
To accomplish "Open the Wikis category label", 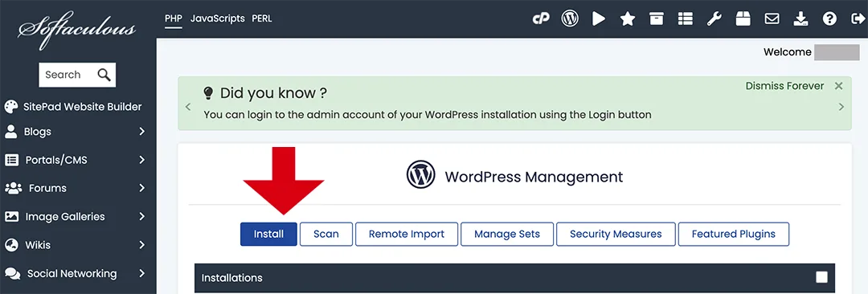I will (39, 245).
